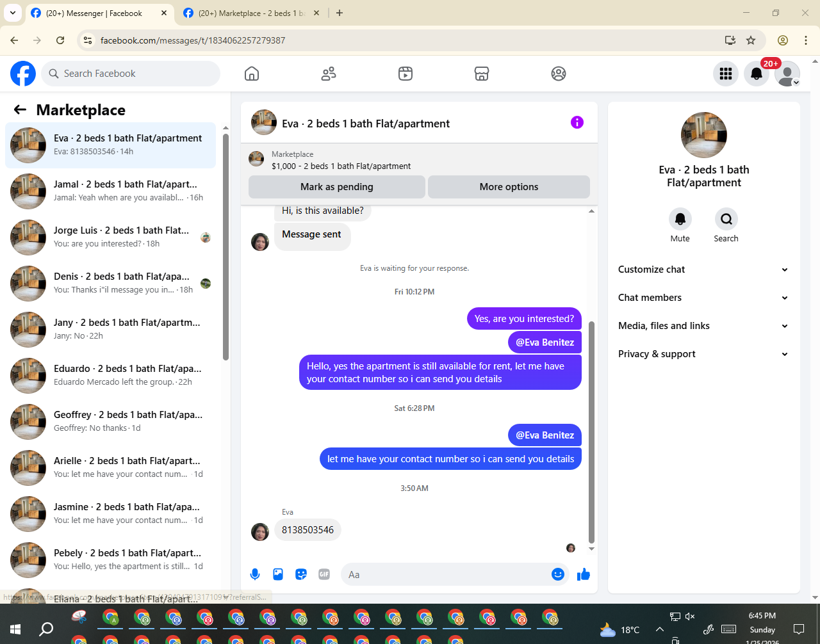Open the account profile avatar menu

[x=787, y=74]
